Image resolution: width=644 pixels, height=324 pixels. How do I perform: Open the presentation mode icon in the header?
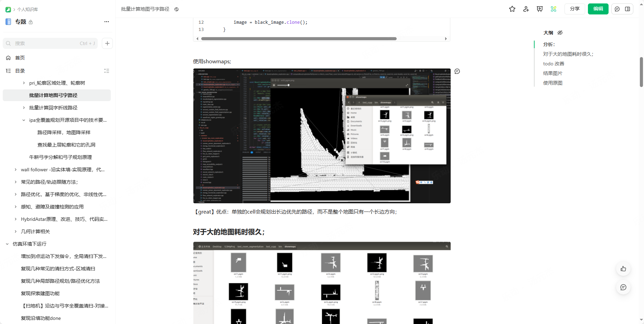click(x=540, y=9)
